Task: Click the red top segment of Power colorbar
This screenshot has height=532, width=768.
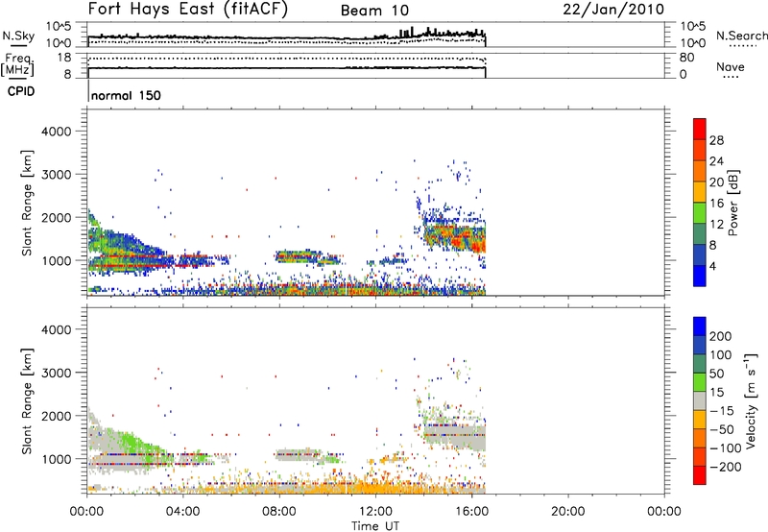Action: tap(699, 129)
